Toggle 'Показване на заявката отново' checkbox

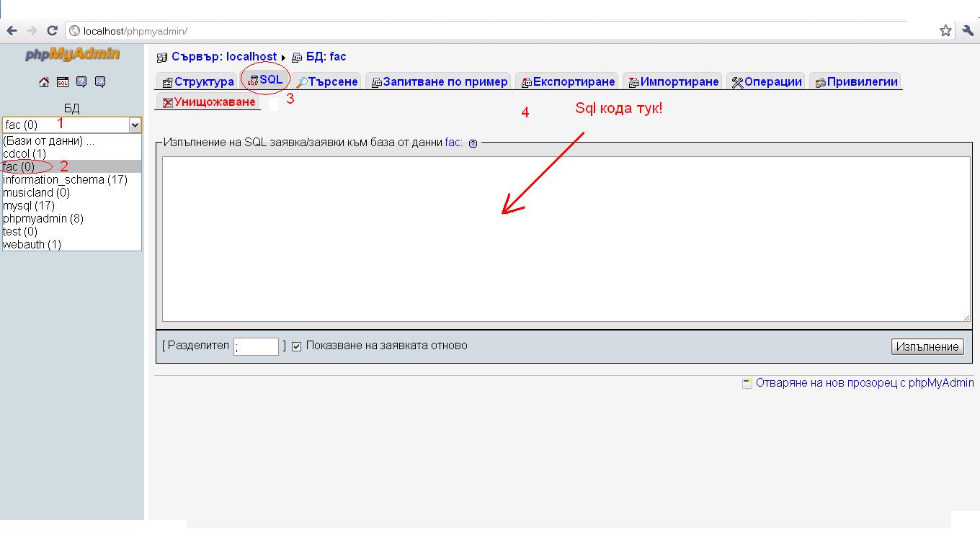point(296,346)
